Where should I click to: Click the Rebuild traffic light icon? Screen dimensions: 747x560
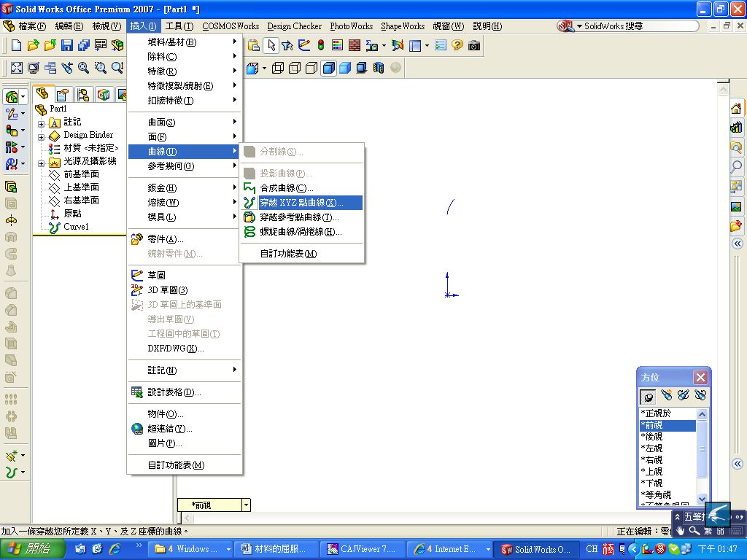[321, 45]
